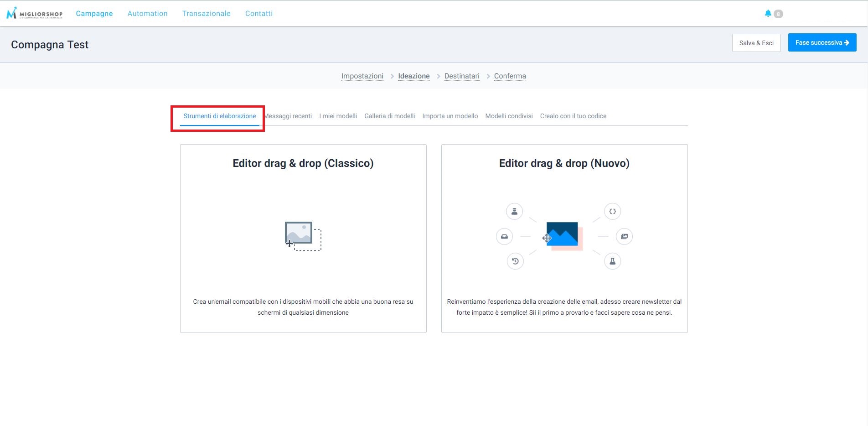Open the Importa un modello tab

click(x=450, y=116)
